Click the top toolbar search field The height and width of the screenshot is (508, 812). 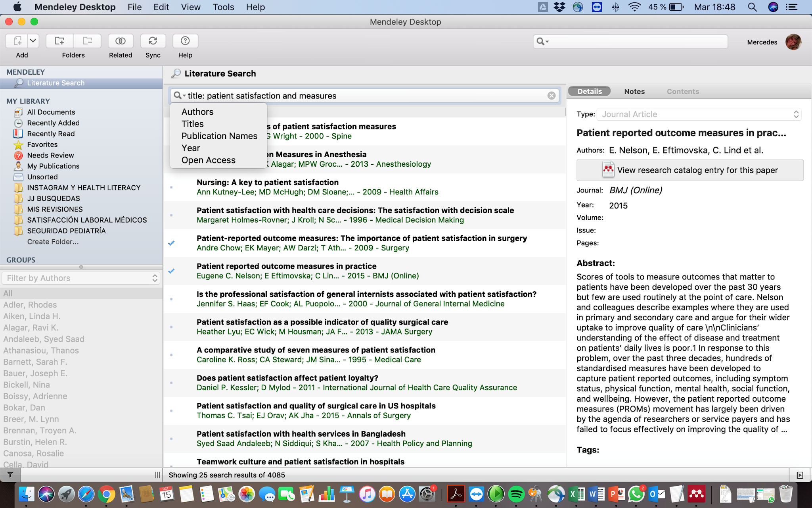click(634, 41)
